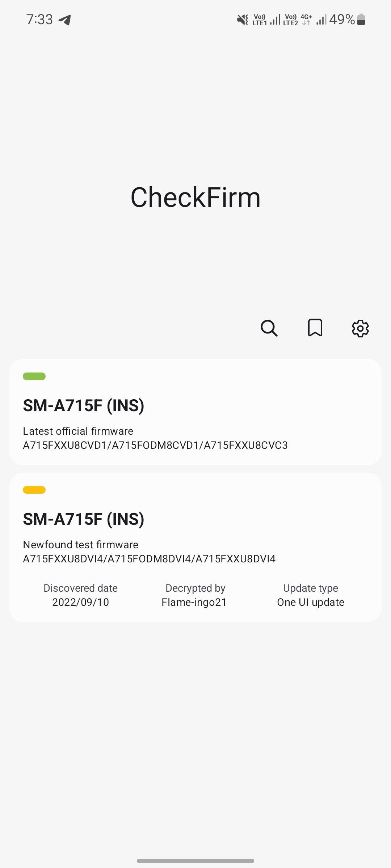
Task: Tap the Telegram notification icon
Action: coord(65,20)
